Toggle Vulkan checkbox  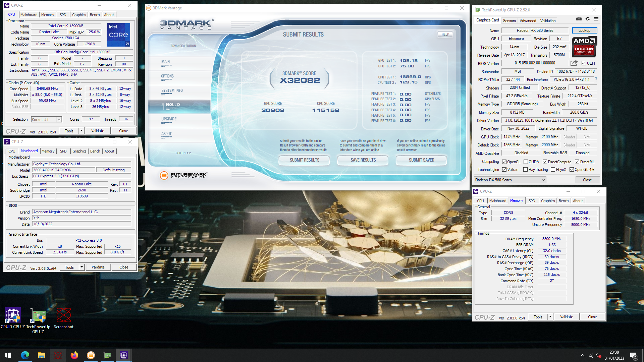tap(504, 170)
